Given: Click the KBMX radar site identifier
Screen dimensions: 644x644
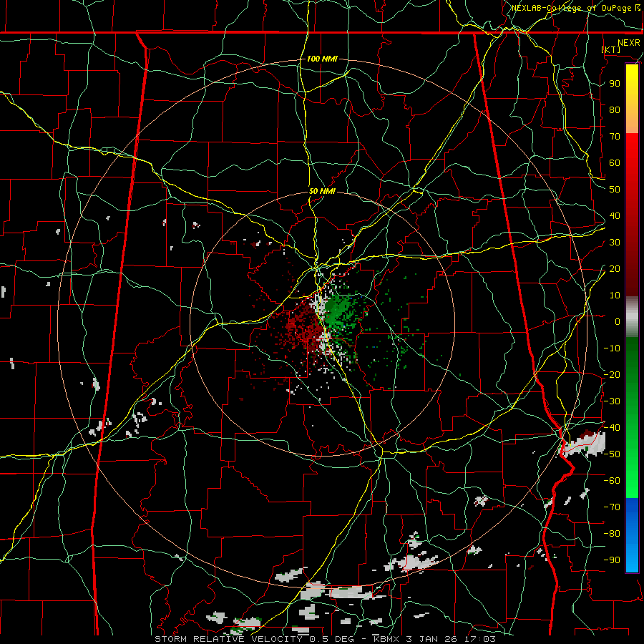Looking at the screenshot, I should point(387,639).
